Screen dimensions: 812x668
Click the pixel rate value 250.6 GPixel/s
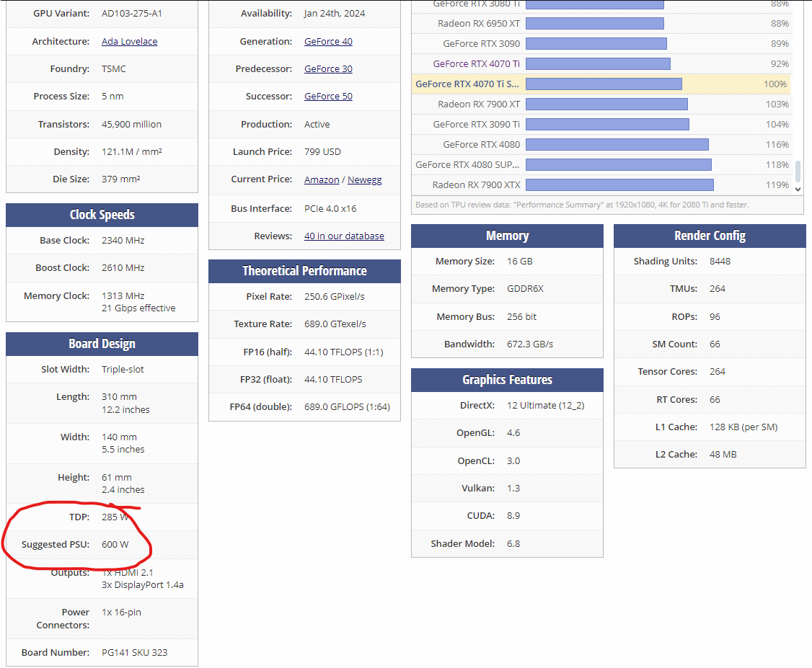tap(335, 296)
